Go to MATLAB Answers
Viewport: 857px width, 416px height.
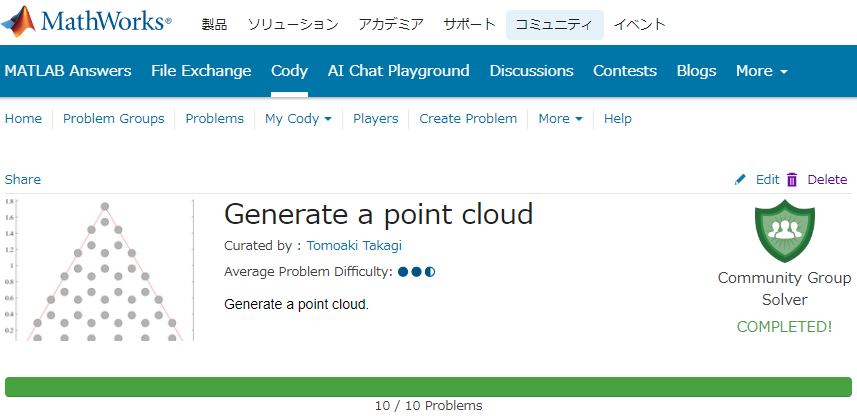(68, 71)
